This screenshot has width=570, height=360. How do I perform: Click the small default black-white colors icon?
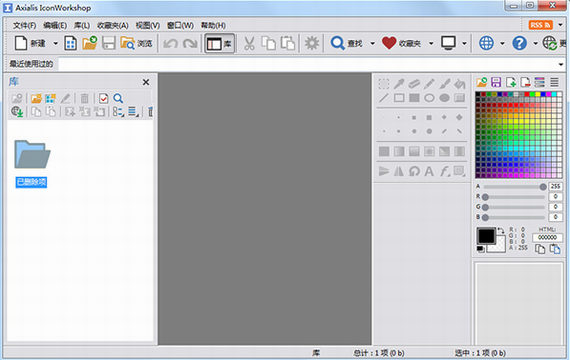(x=481, y=249)
